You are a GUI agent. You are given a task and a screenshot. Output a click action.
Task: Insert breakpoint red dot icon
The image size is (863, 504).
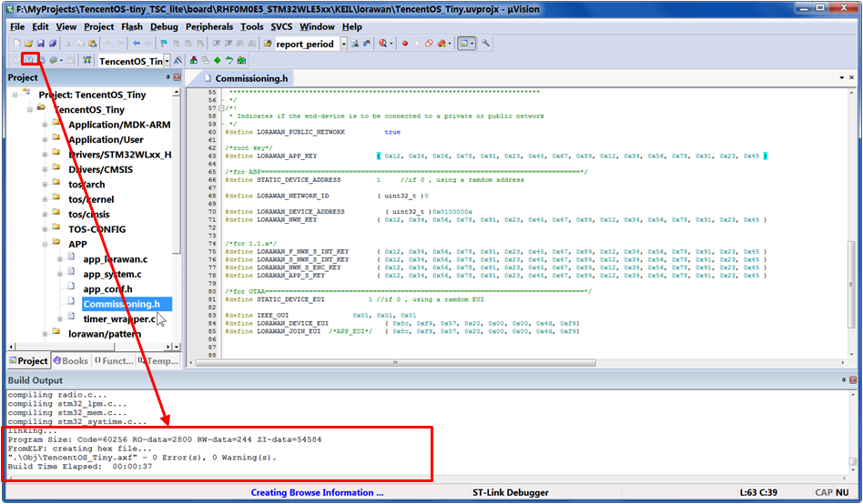tap(405, 44)
